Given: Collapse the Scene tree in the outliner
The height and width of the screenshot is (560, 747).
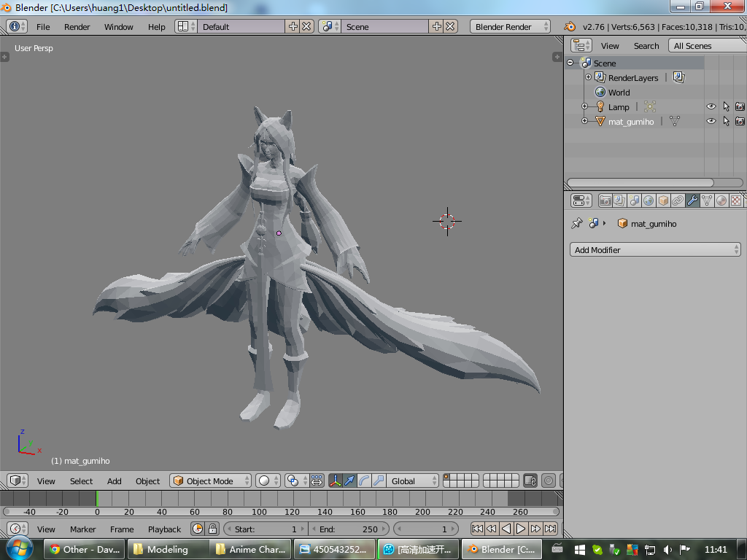Looking at the screenshot, I should (570, 63).
